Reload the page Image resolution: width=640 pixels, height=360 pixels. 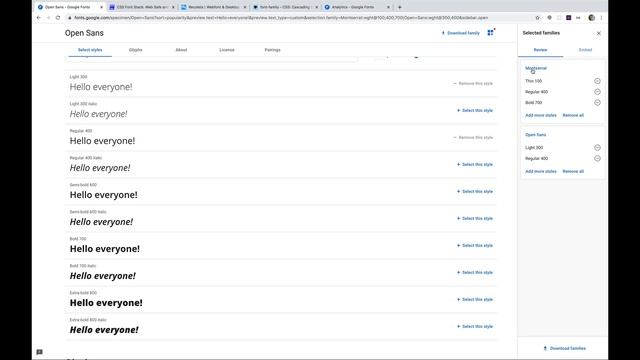click(58, 18)
